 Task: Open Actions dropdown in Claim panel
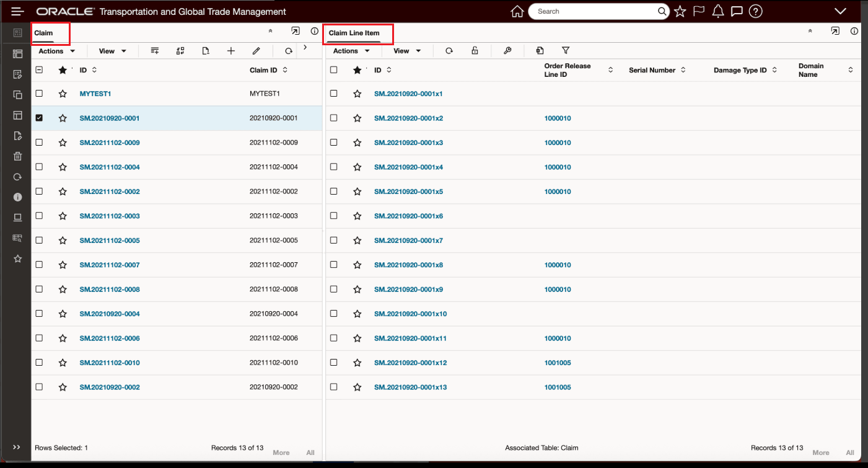[56, 51]
